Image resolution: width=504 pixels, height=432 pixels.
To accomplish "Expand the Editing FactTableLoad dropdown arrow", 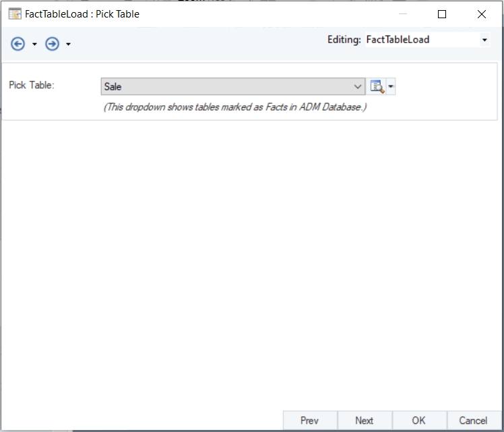I will tap(484, 40).
